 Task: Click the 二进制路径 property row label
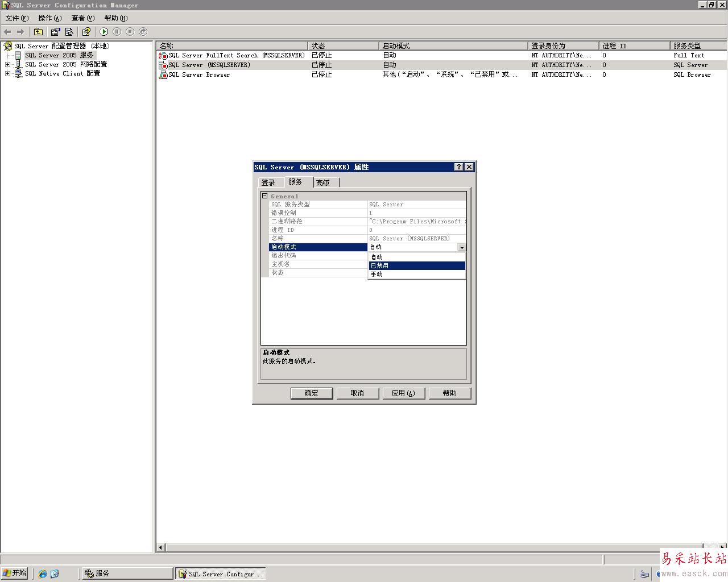(318, 222)
